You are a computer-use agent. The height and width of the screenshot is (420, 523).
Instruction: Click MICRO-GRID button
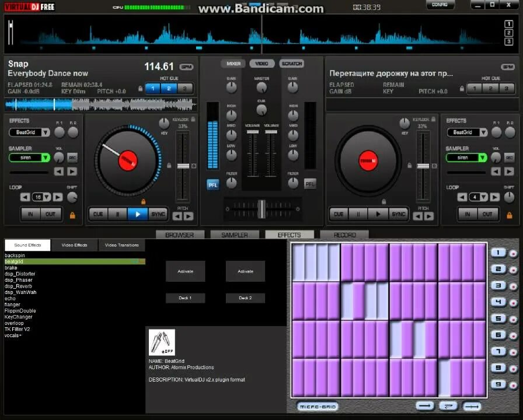point(317,407)
